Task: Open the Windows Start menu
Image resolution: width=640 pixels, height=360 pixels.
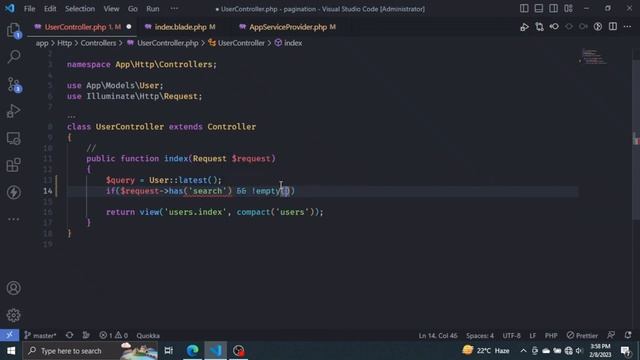Action: [11, 351]
